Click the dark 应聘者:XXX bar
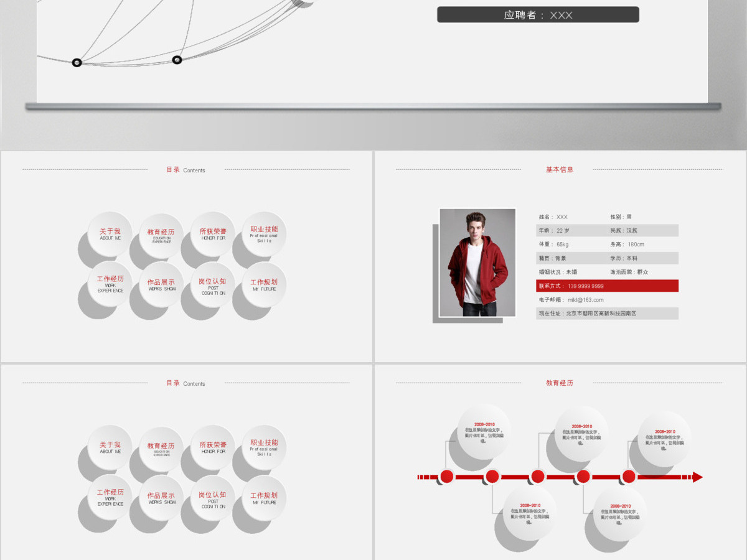The width and height of the screenshot is (747, 560). click(x=538, y=14)
